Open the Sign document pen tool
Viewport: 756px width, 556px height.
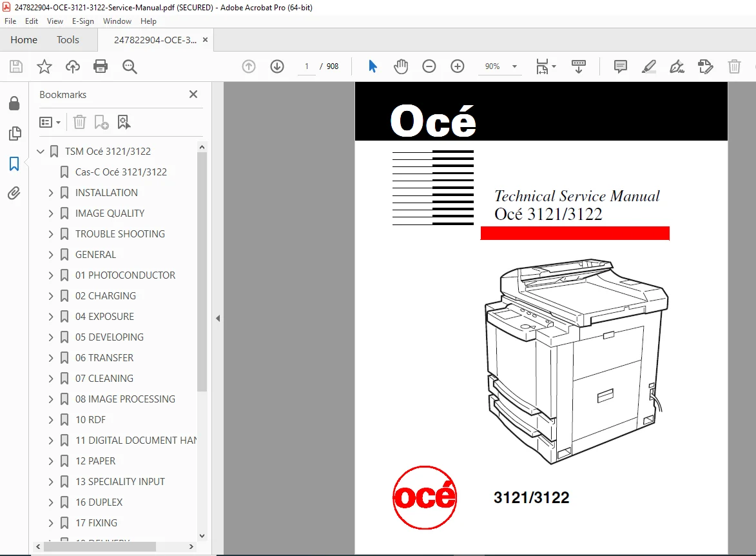click(x=677, y=66)
